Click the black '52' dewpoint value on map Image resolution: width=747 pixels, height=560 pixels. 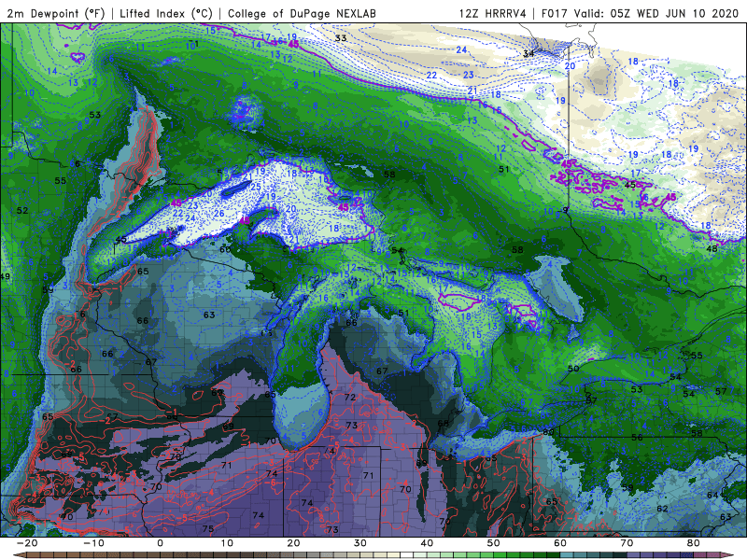(21, 211)
